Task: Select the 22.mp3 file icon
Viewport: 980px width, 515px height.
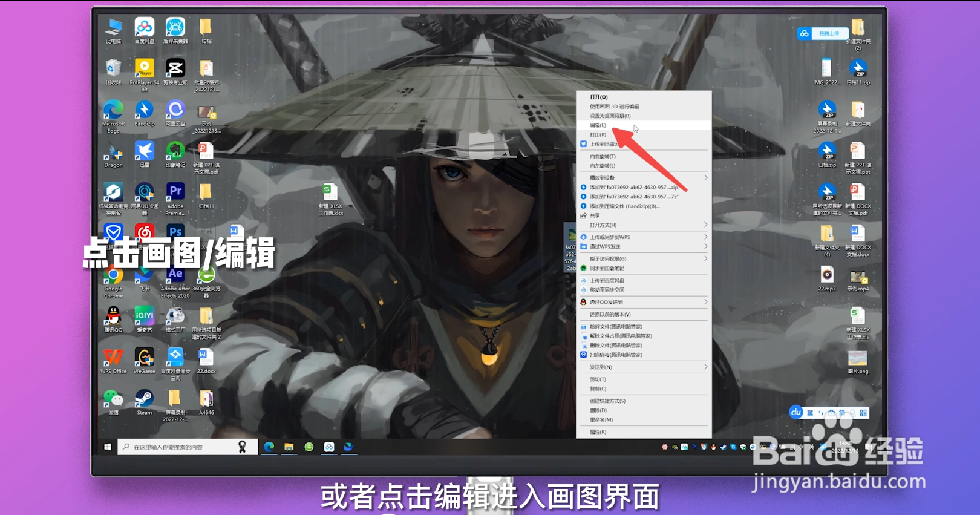Action: (827, 278)
